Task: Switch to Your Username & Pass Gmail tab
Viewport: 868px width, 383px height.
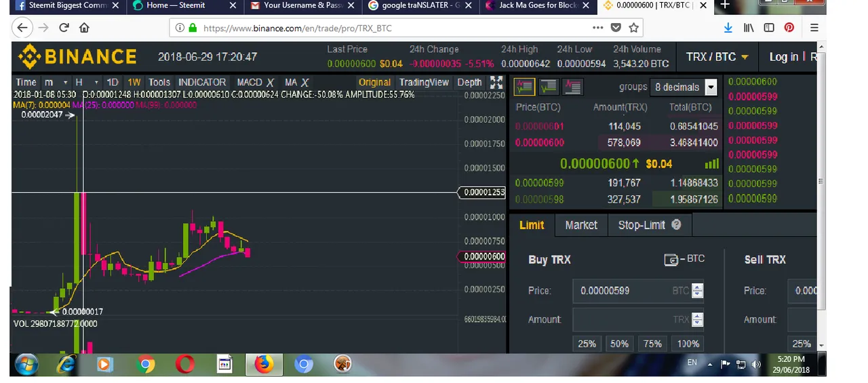Action: tap(303, 5)
